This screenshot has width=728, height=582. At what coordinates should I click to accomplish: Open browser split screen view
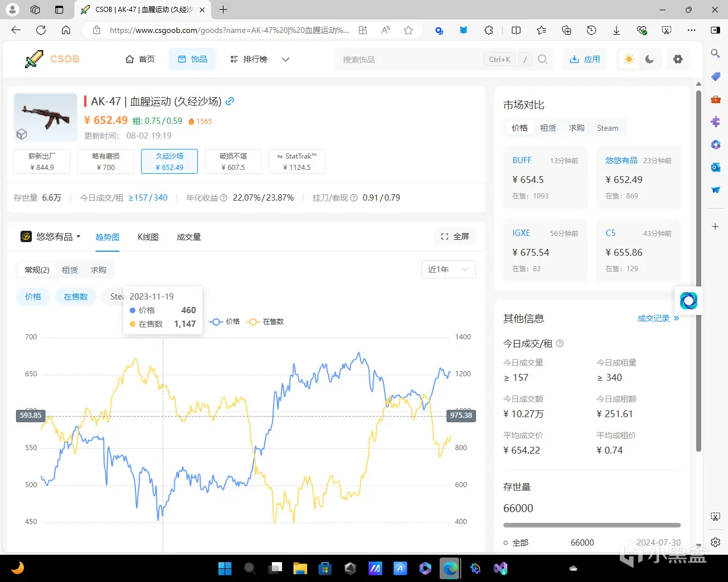tap(516, 30)
